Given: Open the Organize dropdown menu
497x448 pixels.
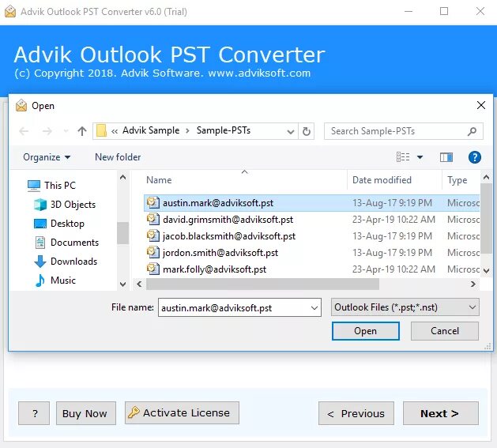Looking at the screenshot, I should pos(47,157).
